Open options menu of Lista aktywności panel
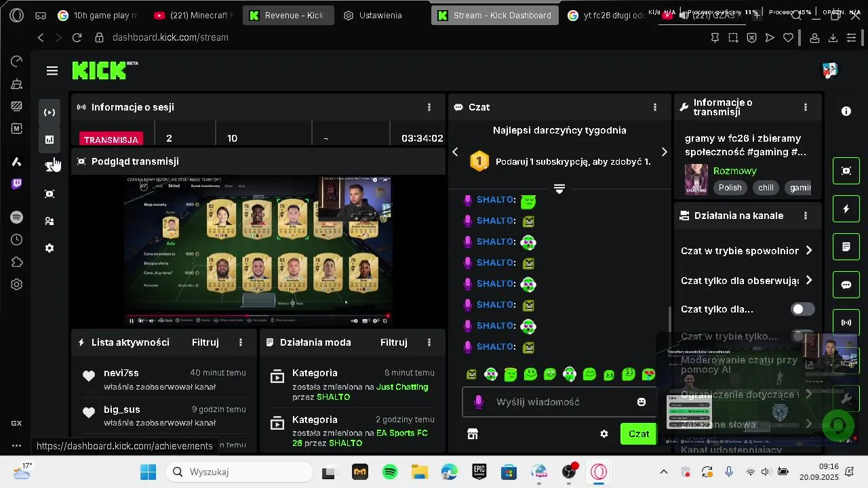 point(241,342)
